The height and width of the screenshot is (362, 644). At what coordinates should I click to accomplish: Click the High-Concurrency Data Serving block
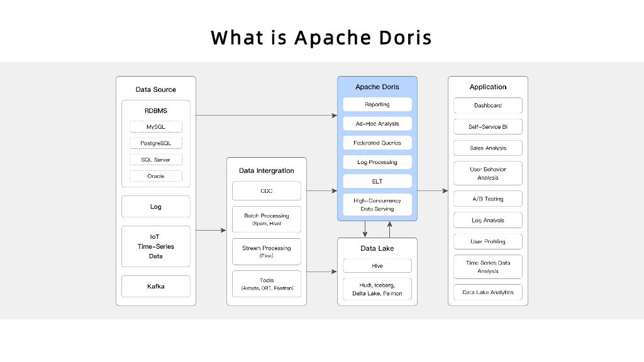pyautogui.click(x=377, y=204)
